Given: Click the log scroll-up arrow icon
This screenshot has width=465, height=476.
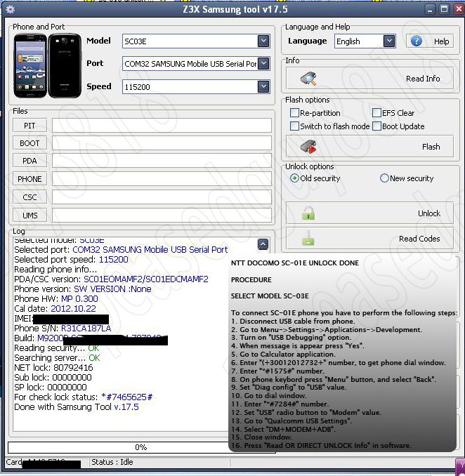Looking at the screenshot, I should coord(263,244).
